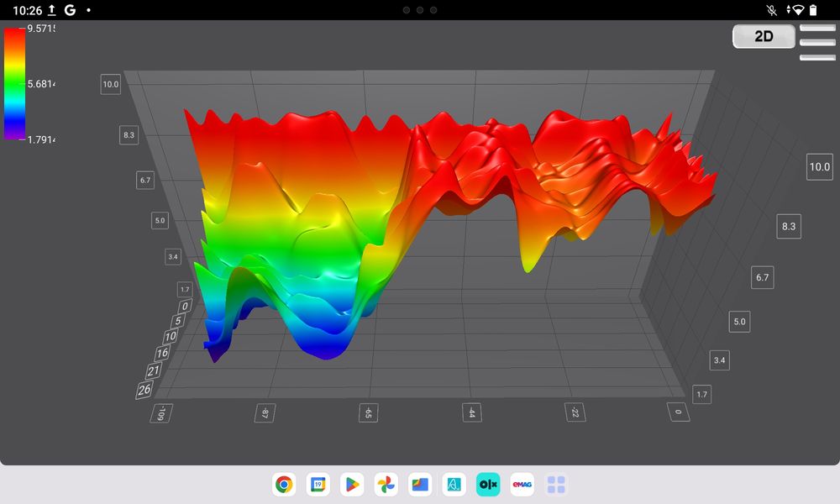Tap the color scale gradient bar

click(x=14, y=83)
